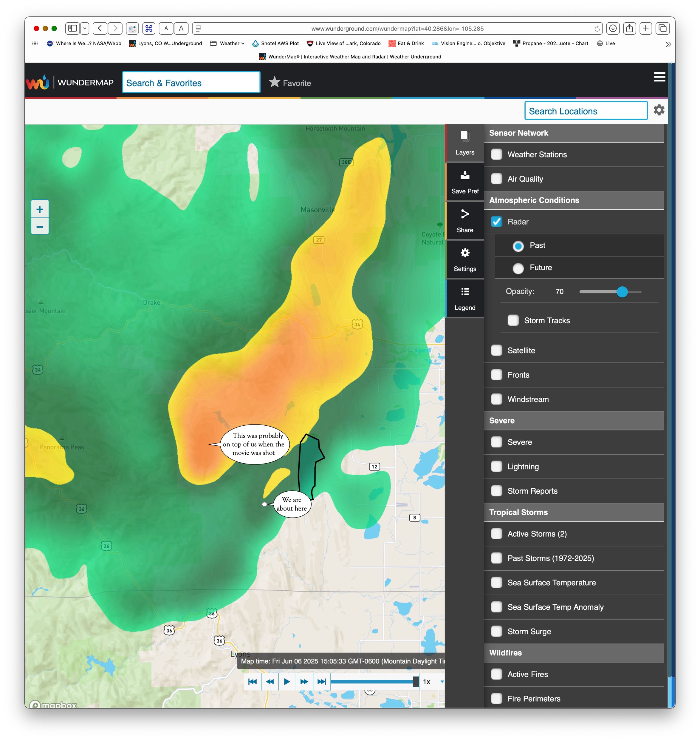Enable the Fronts checkbox

[496, 374]
